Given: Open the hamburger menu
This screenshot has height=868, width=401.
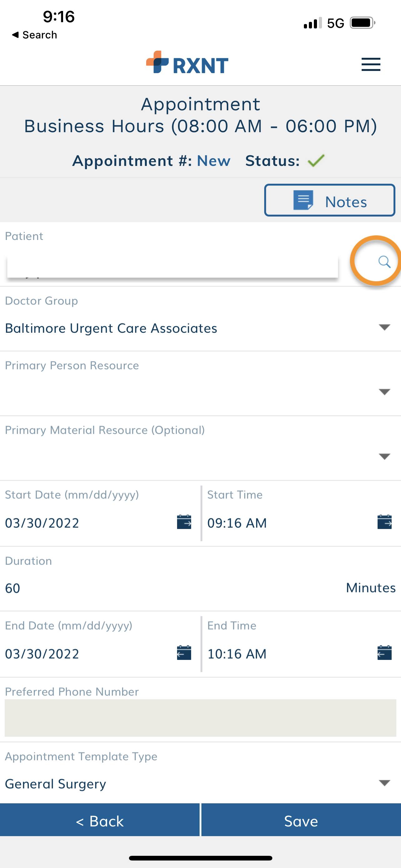Looking at the screenshot, I should coord(371,64).
